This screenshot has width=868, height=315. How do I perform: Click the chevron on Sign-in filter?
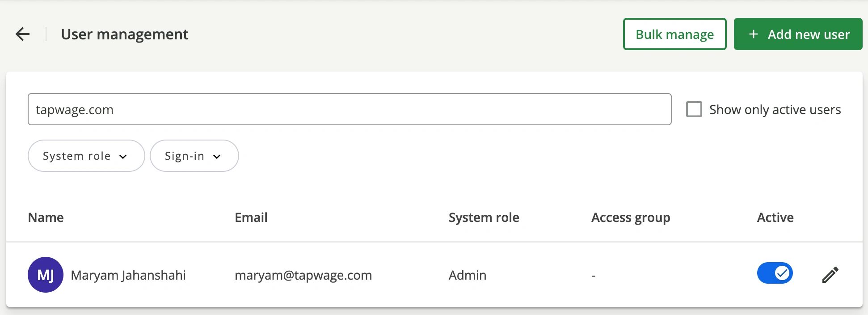tap(217, 156)
